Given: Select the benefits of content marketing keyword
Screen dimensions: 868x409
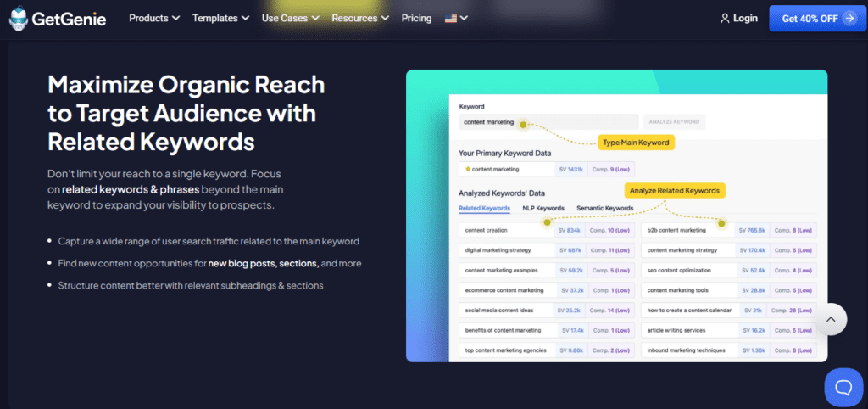Looking at the screenshot, I should coord(547,330).
